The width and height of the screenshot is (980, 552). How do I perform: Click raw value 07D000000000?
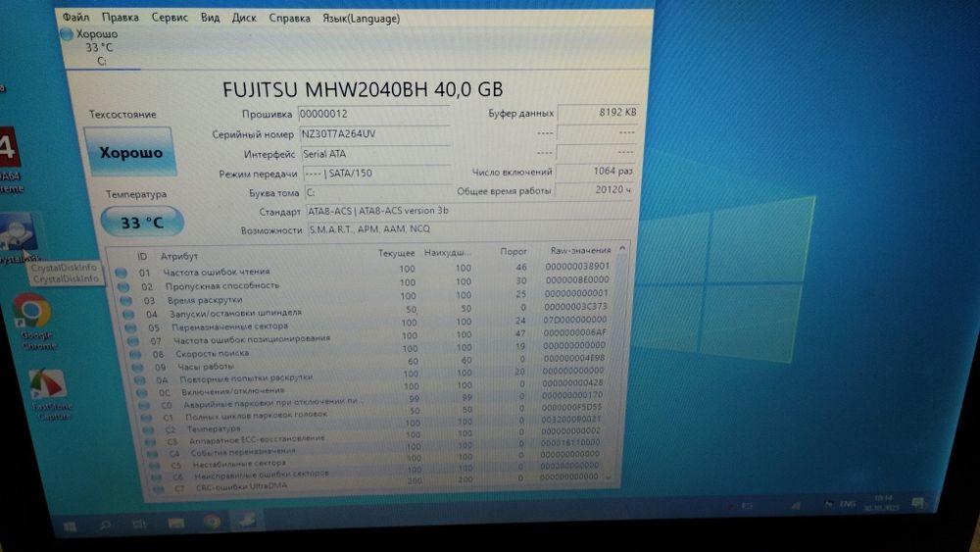pos(574,320)
